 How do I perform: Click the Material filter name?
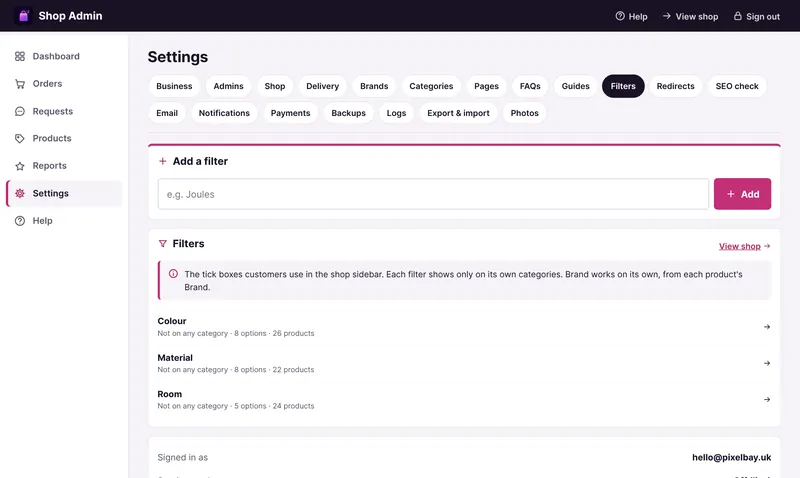click(175, 358)
